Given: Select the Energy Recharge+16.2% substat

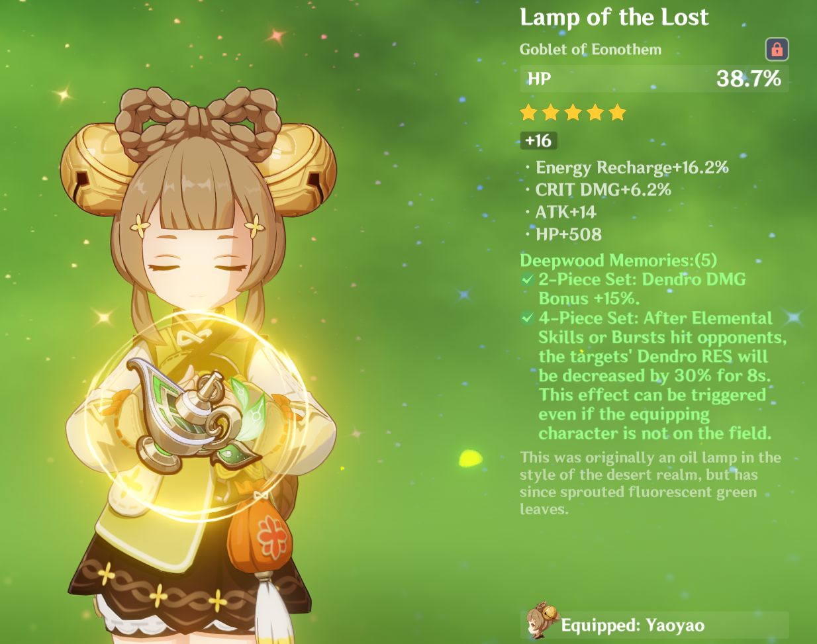Looking at the screenshot, I should coord(632,167).
